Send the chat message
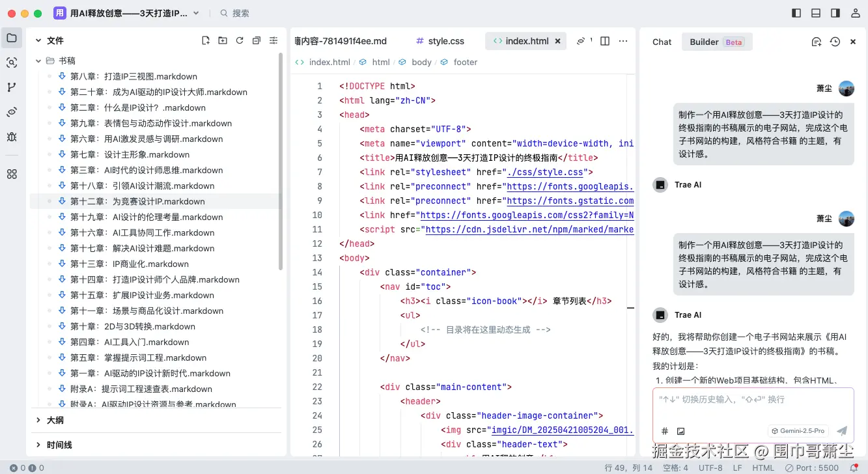The image size is (868, 474). [842, 431]
